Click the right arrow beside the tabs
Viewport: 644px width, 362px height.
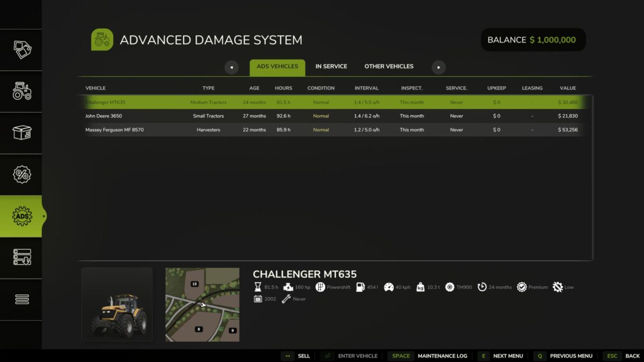(438, 67)
